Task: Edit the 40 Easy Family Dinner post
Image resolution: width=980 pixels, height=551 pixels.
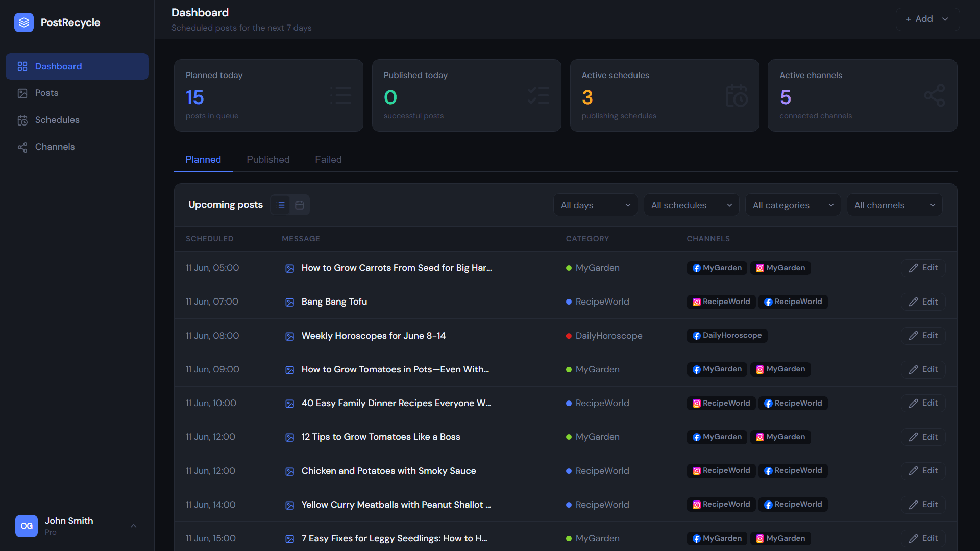Action: point(923,403)
